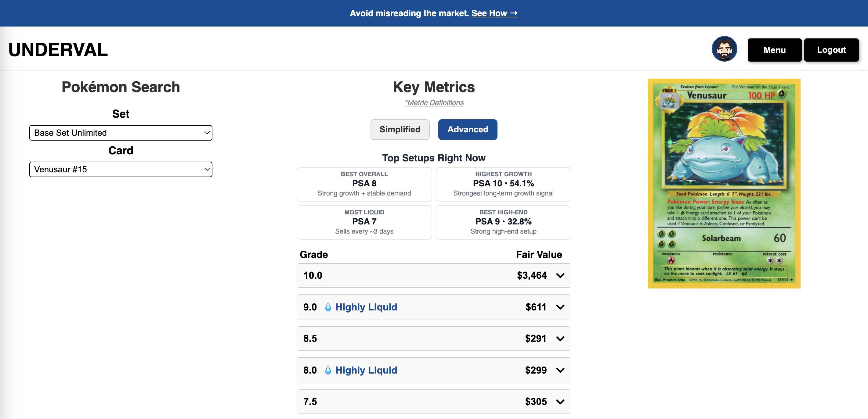Screen dimensions: 868x419
Task: Click the $305 fair value
Action: 536,402
